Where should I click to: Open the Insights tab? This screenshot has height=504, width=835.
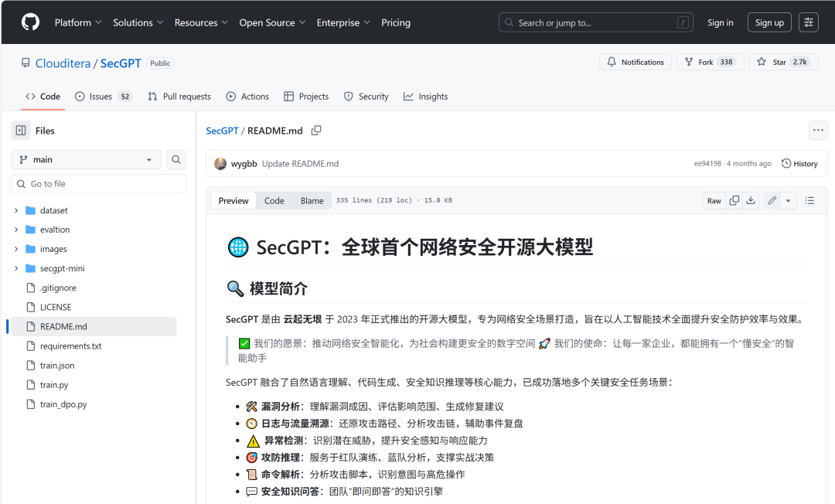[x=425, y=97]
